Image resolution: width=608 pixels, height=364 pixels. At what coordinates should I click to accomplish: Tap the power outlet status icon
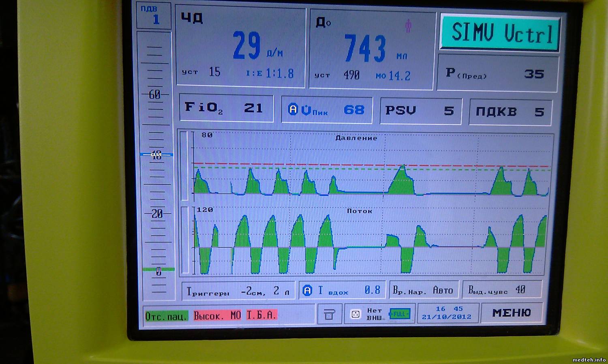point(355,314)
